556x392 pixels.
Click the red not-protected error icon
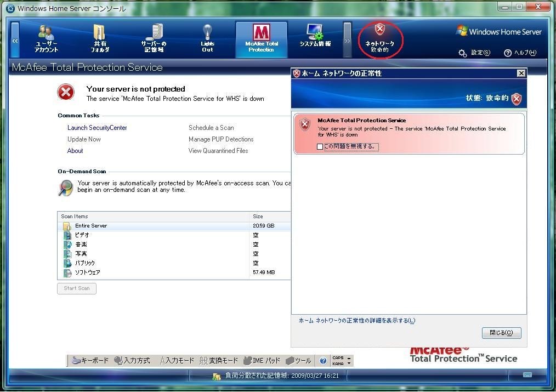66,92
